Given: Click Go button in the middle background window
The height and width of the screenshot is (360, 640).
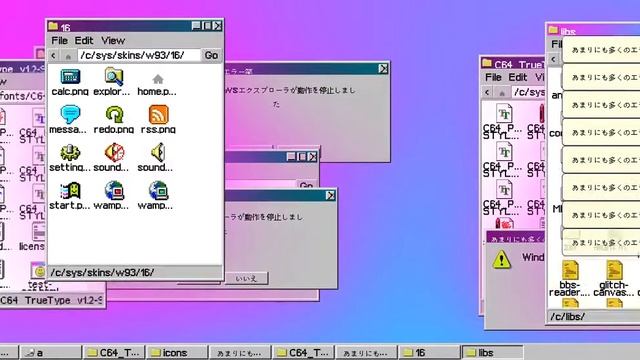Looking at the screenshot, I should pos(306,185).
